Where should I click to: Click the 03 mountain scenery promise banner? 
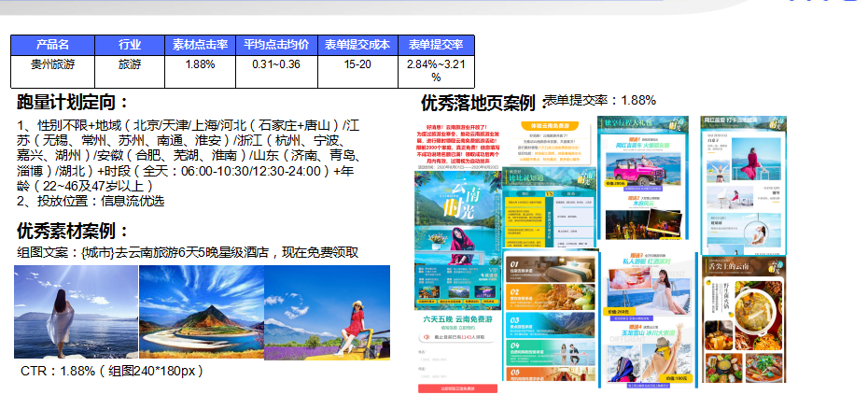click(x=551, y=325)
